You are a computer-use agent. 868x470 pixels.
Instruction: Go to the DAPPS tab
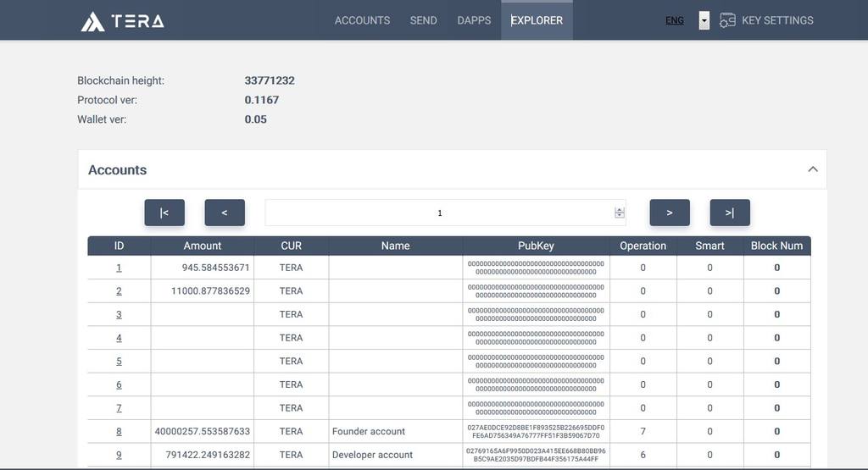click(x=474, y=20)
